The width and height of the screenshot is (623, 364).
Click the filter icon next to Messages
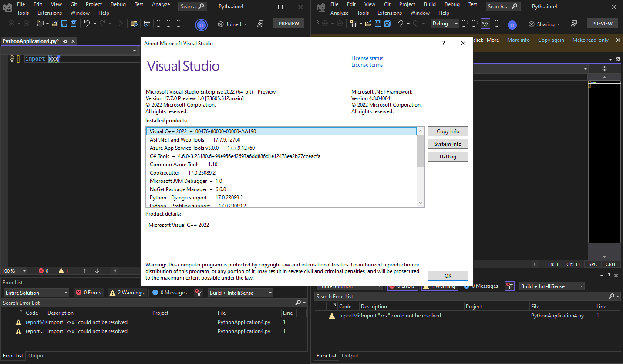(198, 292)
